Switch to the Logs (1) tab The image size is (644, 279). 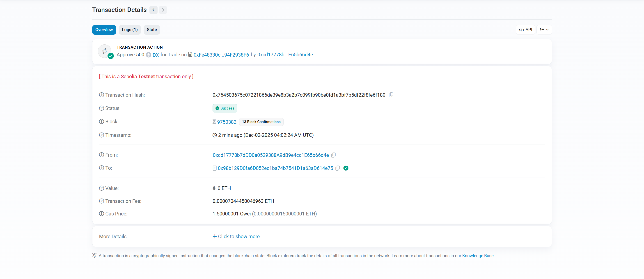click(130, 30)
